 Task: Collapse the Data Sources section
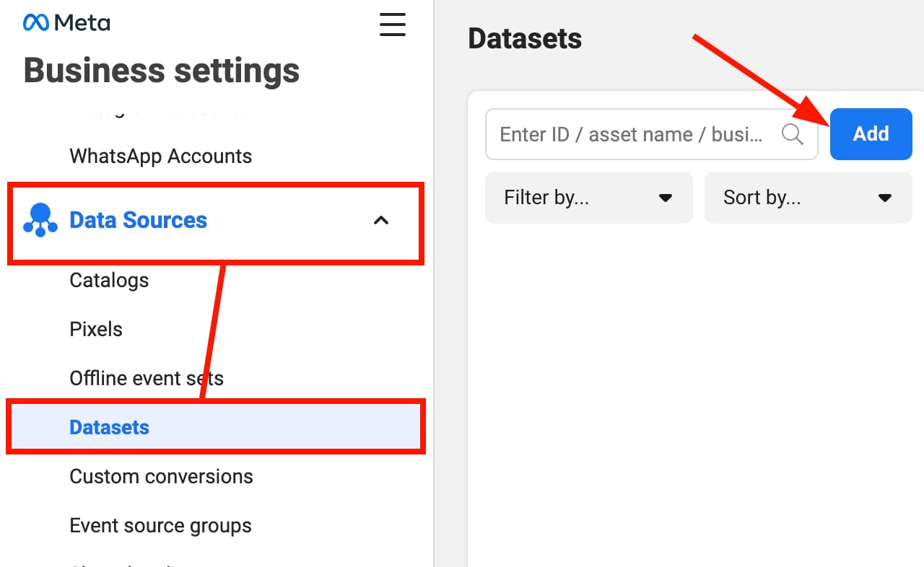point(381,221)
